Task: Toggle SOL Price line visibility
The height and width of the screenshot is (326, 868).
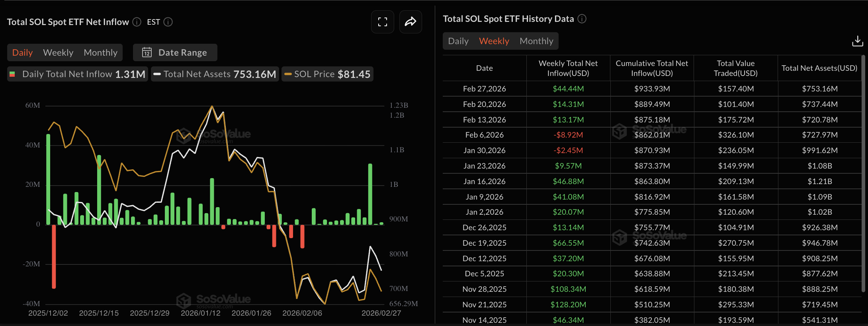Action: [x=327, y=74]
